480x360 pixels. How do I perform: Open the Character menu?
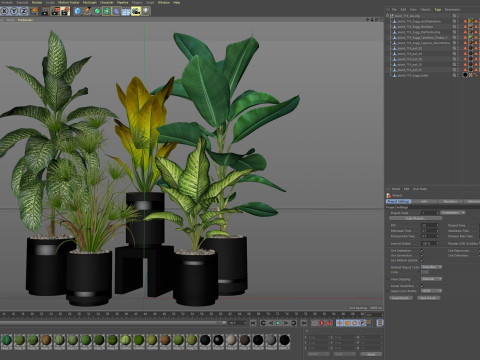[x=107, y=2]
